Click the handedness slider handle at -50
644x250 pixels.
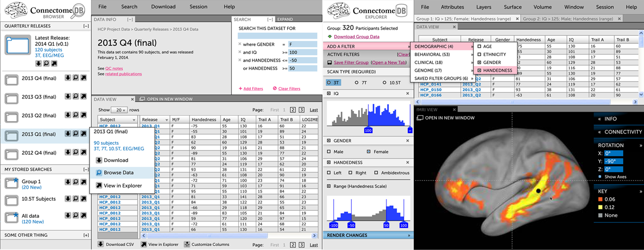(x=351, y=226)
